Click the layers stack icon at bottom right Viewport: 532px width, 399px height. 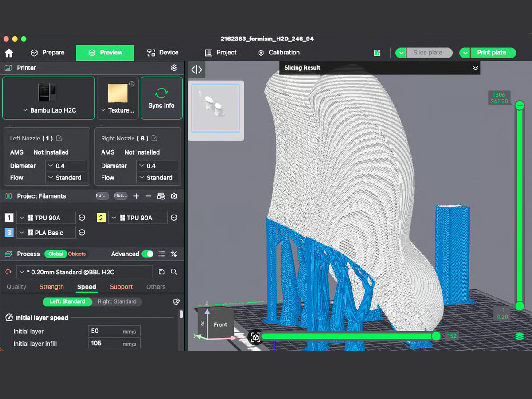coord(520,336)
